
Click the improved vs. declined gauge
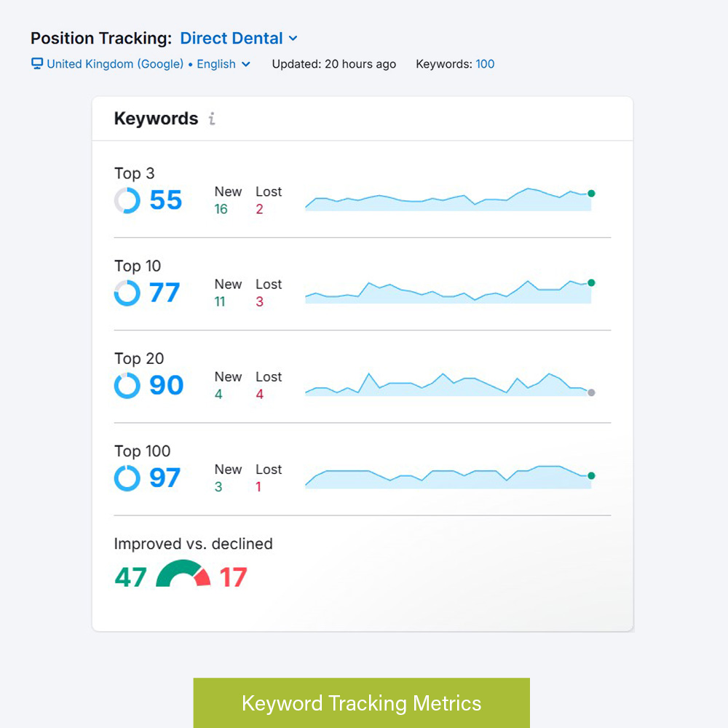coord(183,574)
